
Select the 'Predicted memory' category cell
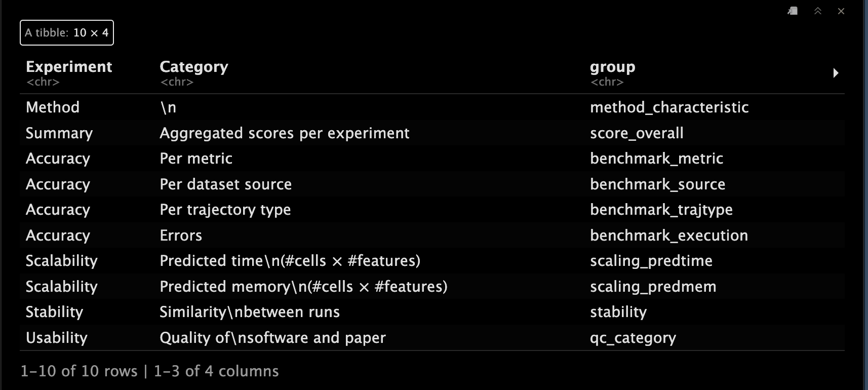coord(303,287)
